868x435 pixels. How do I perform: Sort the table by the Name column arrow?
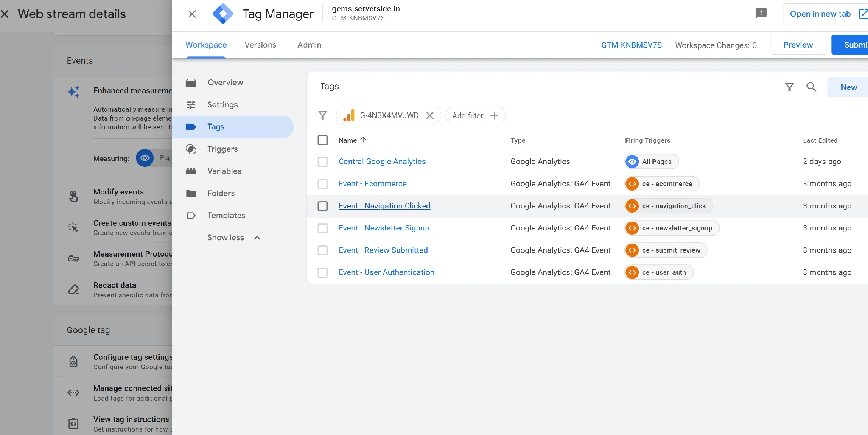[363, 140]
